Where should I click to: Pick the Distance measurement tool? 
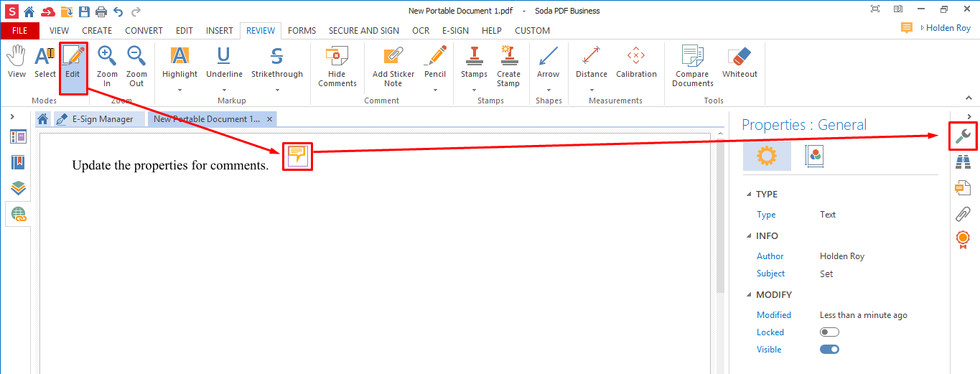[592, 62]
